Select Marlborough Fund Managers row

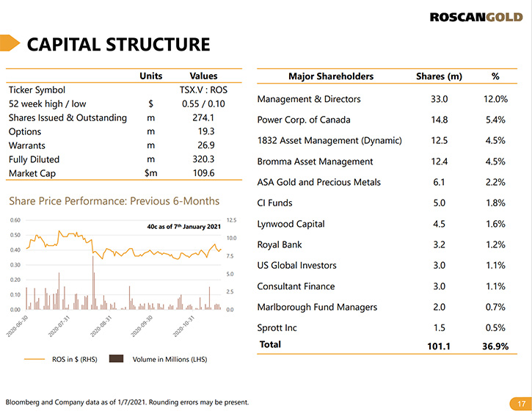pos(387,307)
